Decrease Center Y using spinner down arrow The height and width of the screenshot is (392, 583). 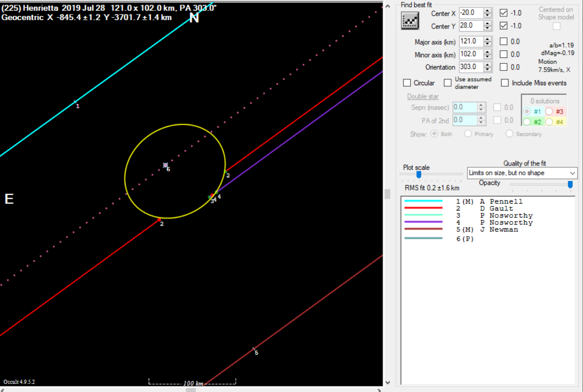tap(488, 28)
